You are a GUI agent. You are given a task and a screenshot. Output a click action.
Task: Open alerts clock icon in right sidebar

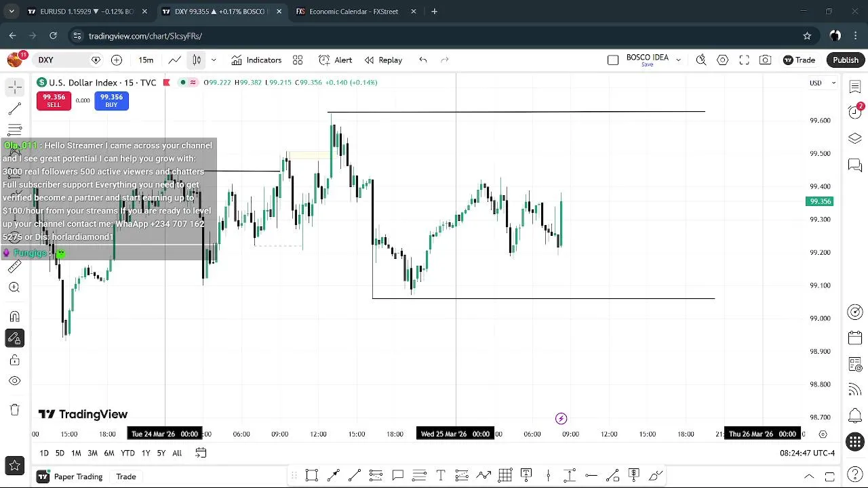point(855,113)
